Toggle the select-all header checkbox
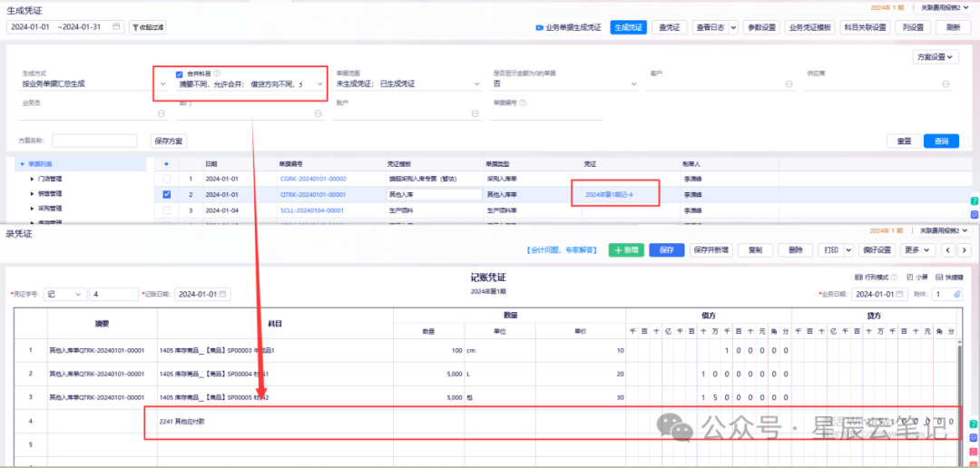The width and height of the screenshot is (980, 468). click(x=166, y=163)
